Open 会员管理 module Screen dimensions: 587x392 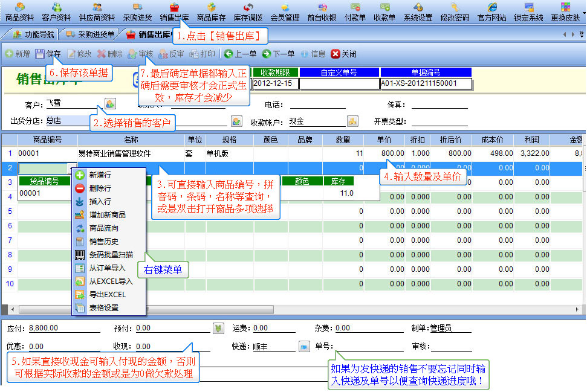coord(285,12)
